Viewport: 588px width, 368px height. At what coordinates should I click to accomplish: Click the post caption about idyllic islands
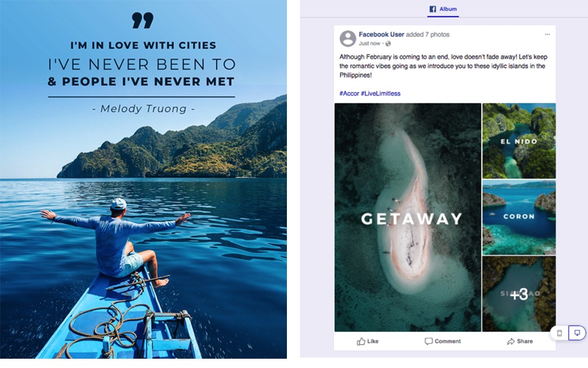click(x=443, y=66)
